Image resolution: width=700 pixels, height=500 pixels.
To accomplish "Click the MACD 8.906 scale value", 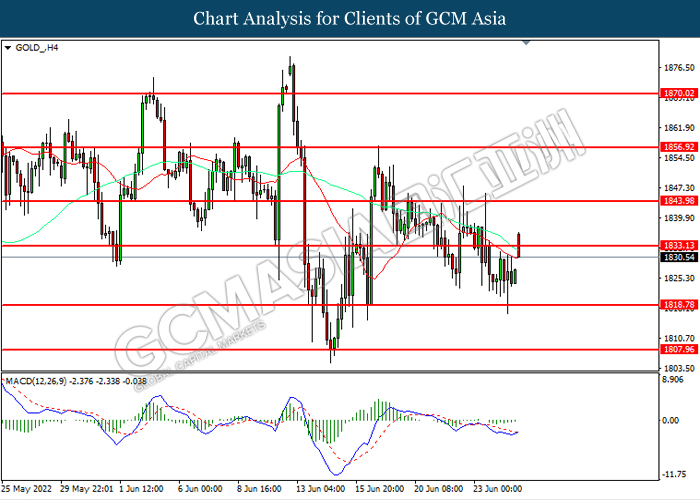I will coord(673,379).
